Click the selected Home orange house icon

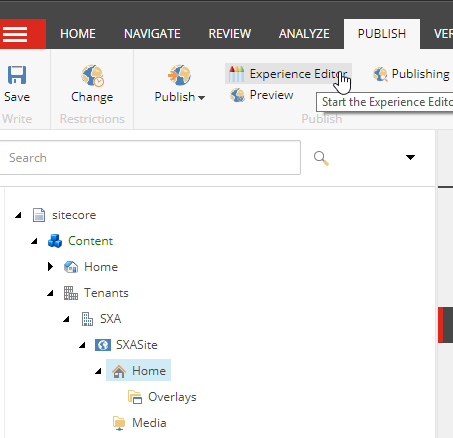(x=119, y=371)
